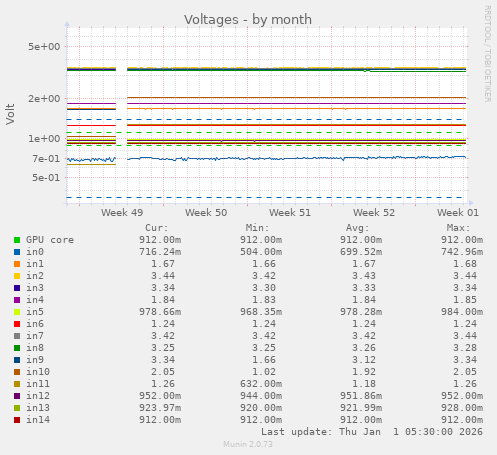Viewport: 497px width, 455px height.
Task: Click the in14 dark red legend swatch
Action: point(17,420)
